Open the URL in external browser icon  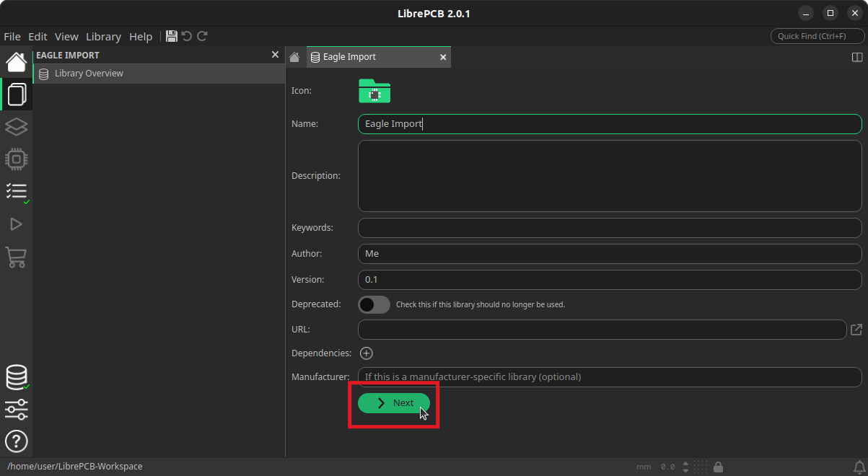tap(856, 330)
